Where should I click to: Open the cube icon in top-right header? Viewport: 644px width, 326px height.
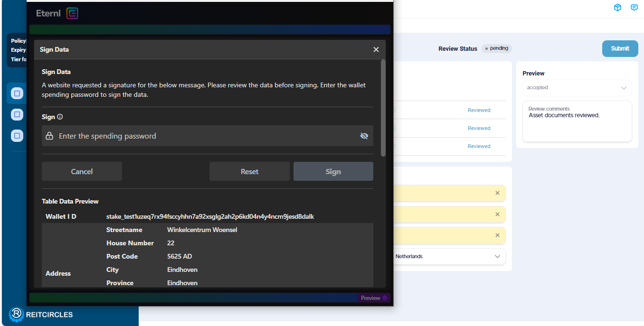(617, 8)
